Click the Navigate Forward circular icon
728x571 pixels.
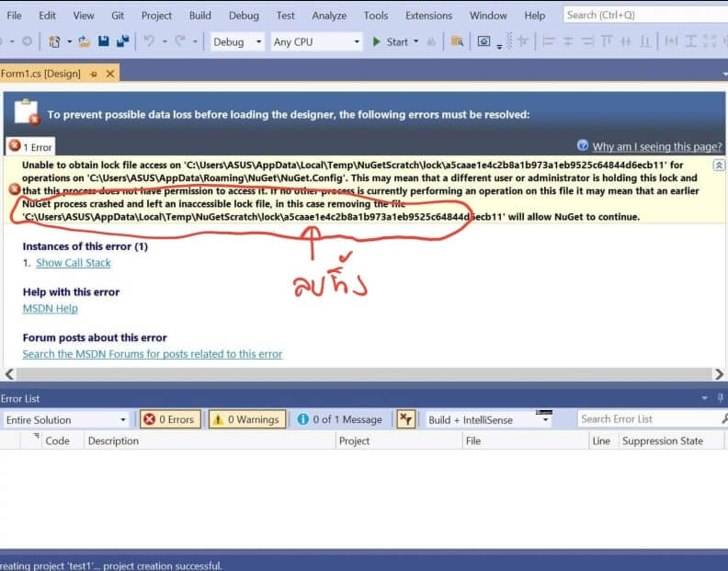coord(28,41)
